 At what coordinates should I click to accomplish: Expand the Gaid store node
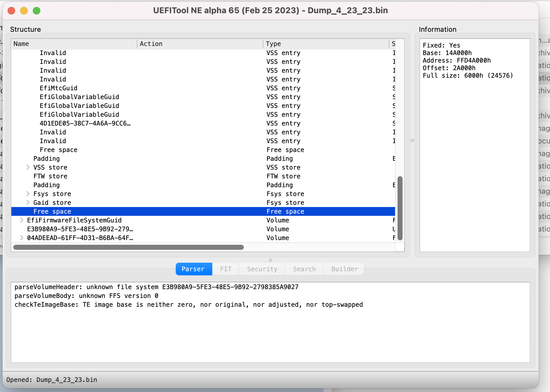coord(28,203)
